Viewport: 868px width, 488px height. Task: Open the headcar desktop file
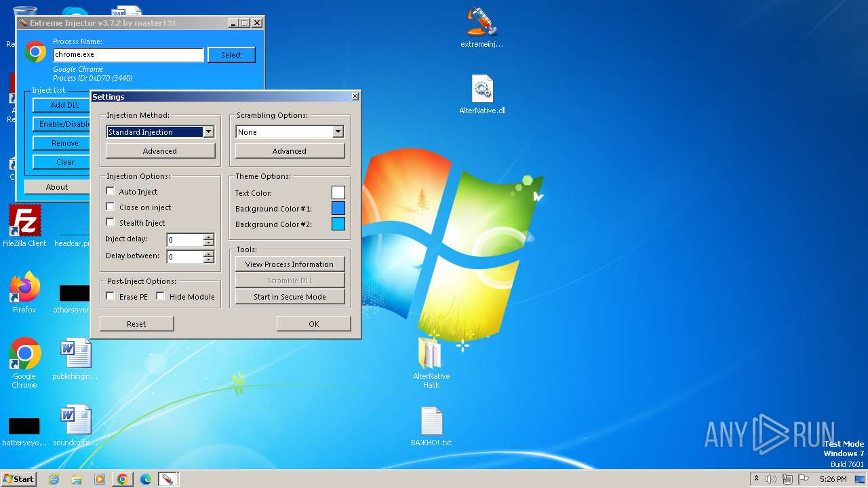click(73, 243)
